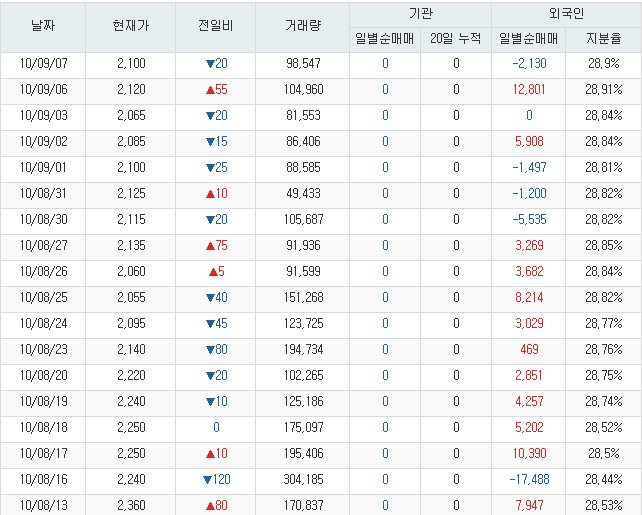Click foreign net trade 7,947
This screenshot has height=515, width=642.
(x=529, y=505)
